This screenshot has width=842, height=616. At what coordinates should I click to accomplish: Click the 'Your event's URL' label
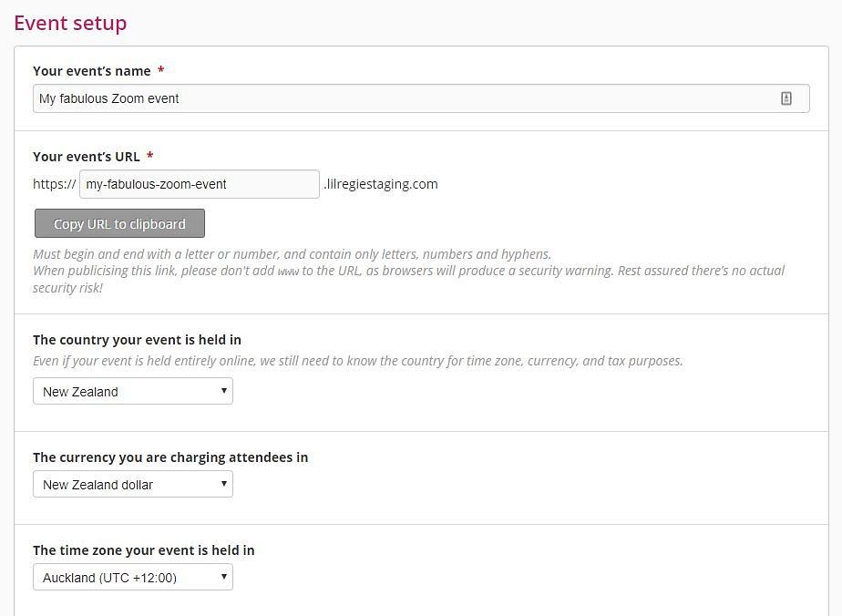pos(87,157)
